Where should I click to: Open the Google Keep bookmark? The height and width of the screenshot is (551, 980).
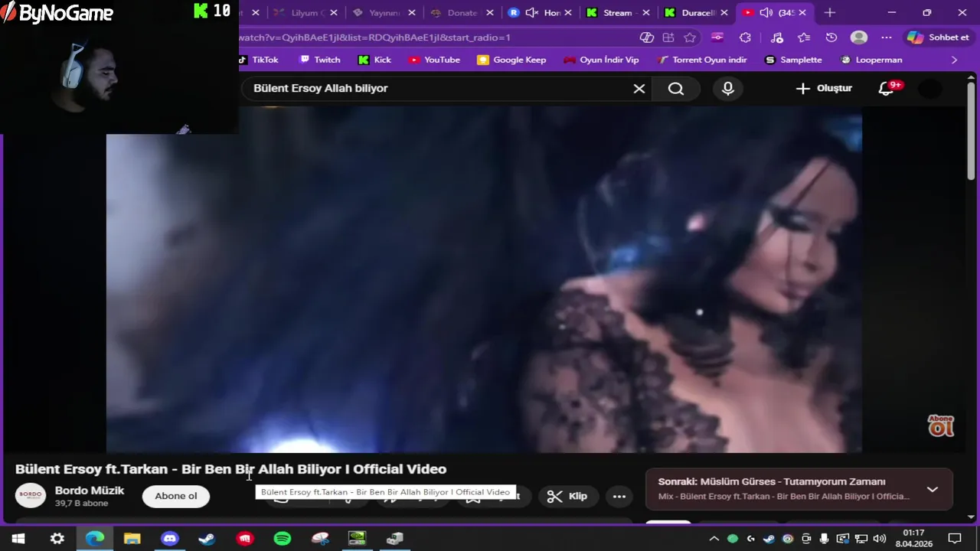(511, 60)
